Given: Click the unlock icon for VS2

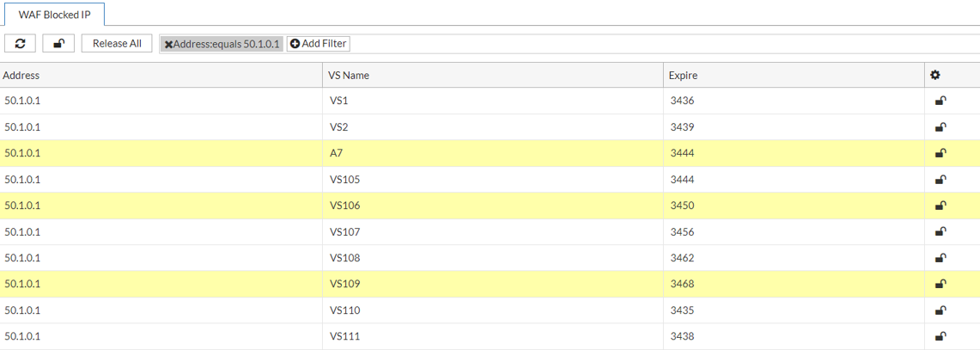Looking at the screenshot, I should tap(940, 127).
